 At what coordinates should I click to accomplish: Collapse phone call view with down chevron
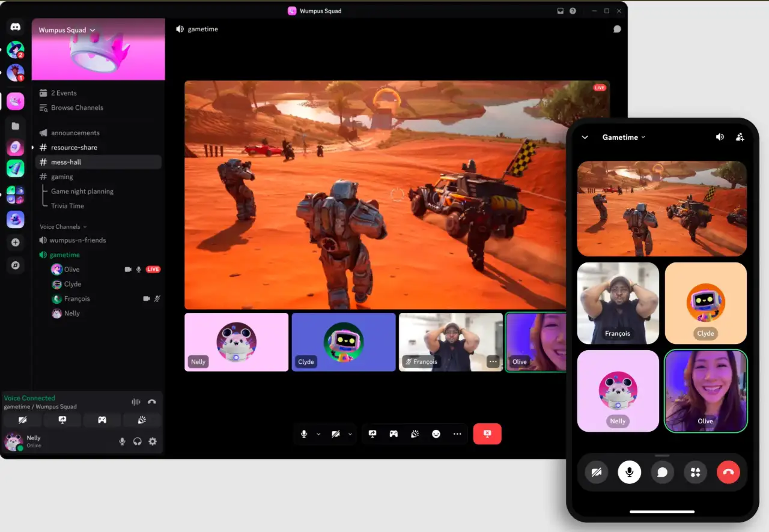(x=585, y=137)
